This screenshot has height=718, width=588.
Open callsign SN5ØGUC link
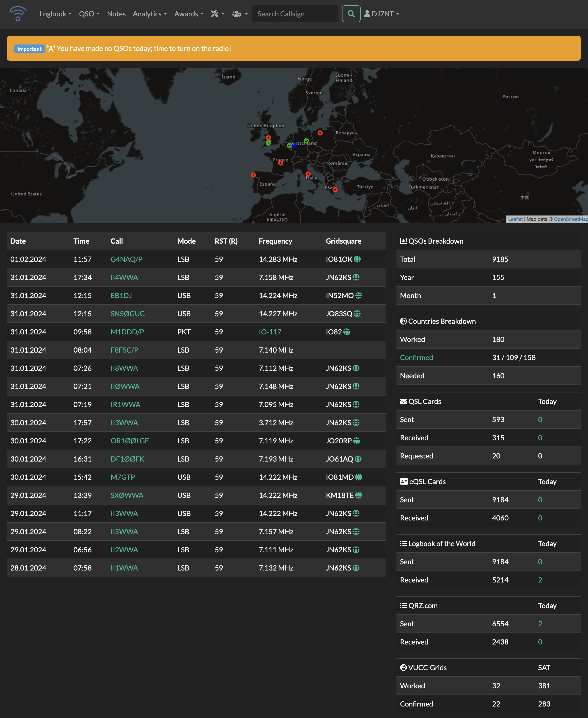(x=128, y=314)
